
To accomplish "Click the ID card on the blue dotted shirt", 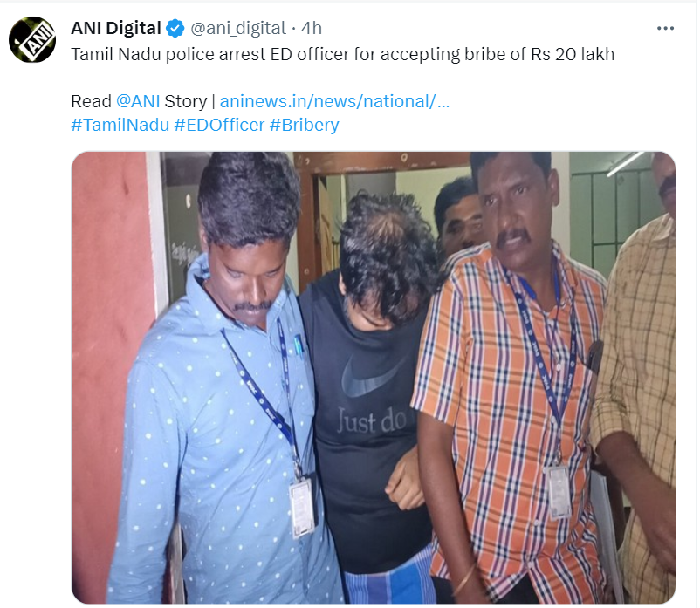I will (302, 507).
